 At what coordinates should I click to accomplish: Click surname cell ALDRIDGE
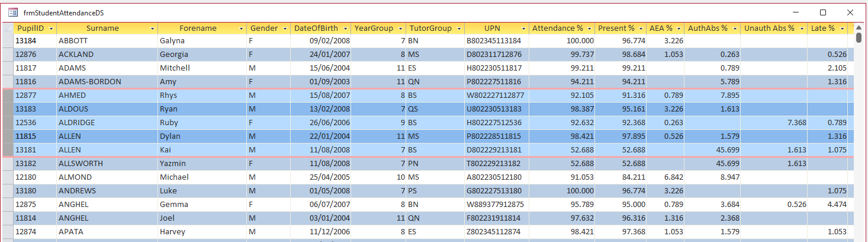(x=107, y=123)
